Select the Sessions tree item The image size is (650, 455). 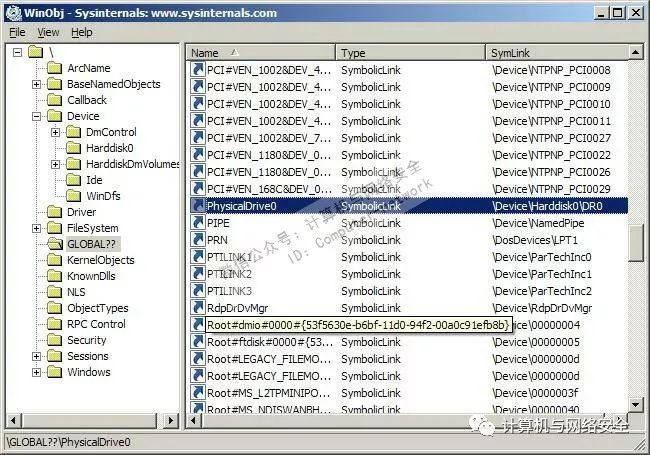click(87, 356)
